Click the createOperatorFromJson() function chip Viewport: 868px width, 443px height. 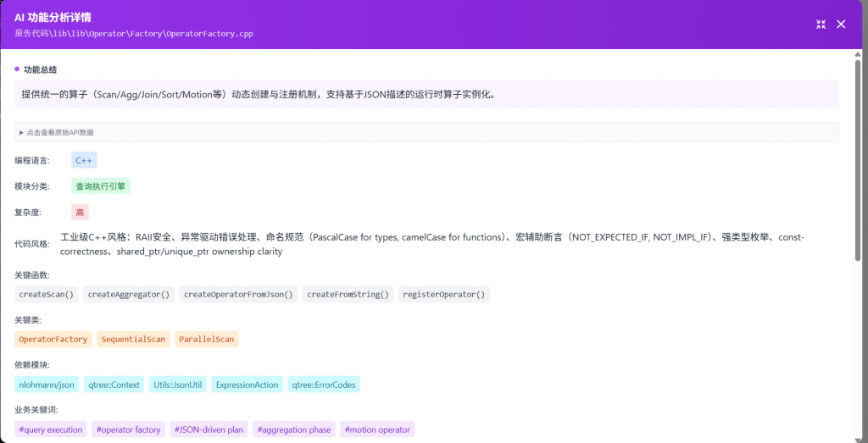coord(238,295)
